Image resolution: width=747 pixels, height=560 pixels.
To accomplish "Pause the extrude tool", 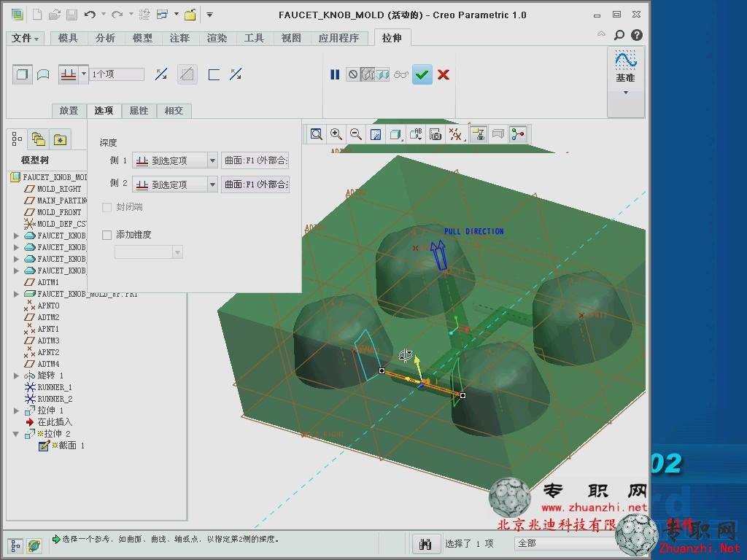I will pos(335,74).
